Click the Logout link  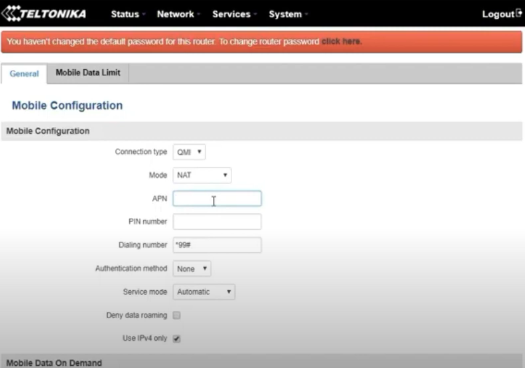pos(498,14)
